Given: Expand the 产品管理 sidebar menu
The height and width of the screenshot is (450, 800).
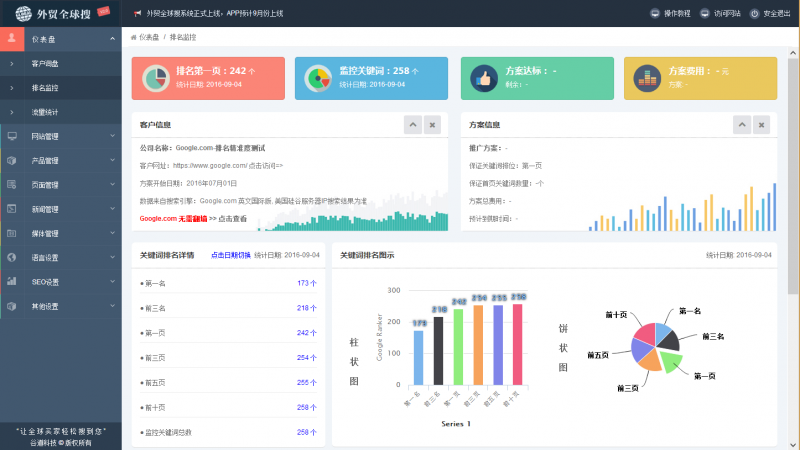Looking at the screenshot, I should click(x=60, y=160).
